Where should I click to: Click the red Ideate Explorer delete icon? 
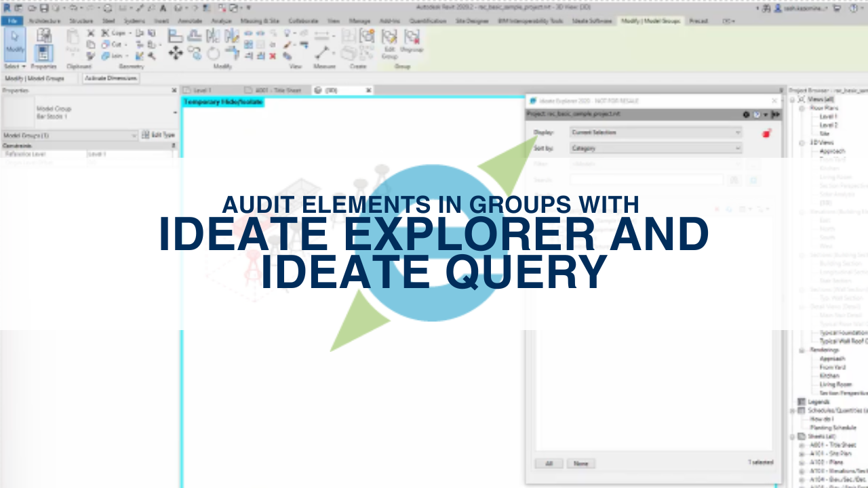click(766, 134)
